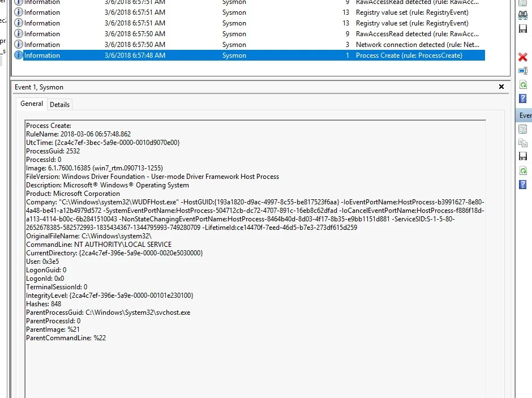Image resolution: width=532 pixels, height=398 pixels.
Task: Select the RawAccessRead event at 6:57:50 AM
Action: 249,34
